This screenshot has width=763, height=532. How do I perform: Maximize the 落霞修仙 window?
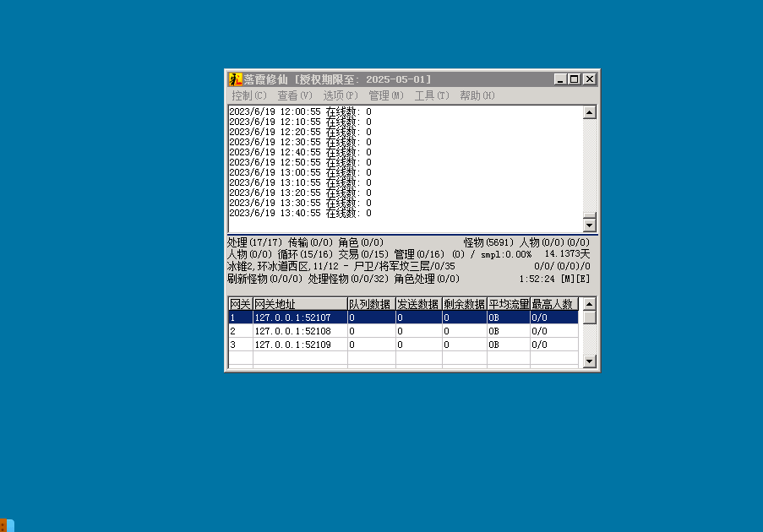coord(575,79)
